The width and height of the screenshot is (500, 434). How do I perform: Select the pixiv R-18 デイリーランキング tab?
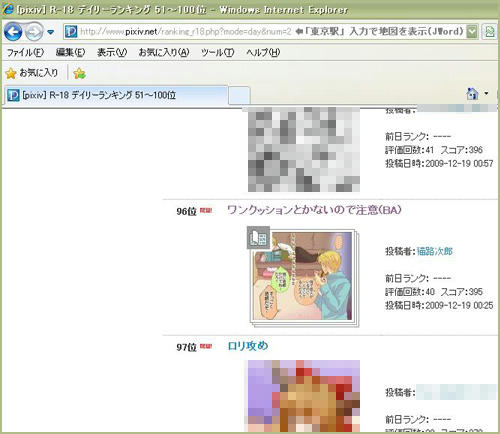(x=116, y=95)
